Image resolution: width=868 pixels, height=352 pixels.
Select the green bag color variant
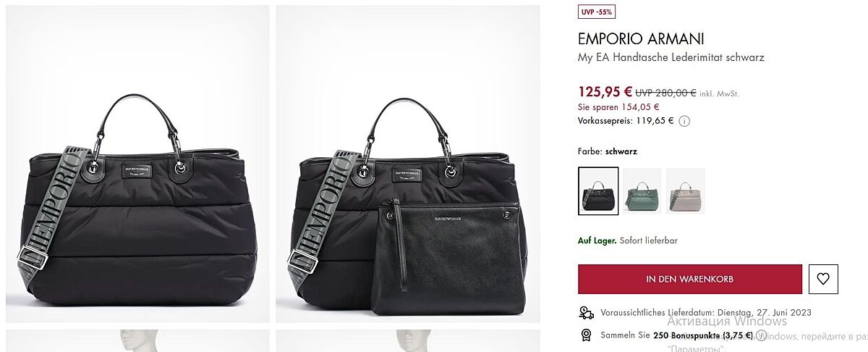point(642,191)
